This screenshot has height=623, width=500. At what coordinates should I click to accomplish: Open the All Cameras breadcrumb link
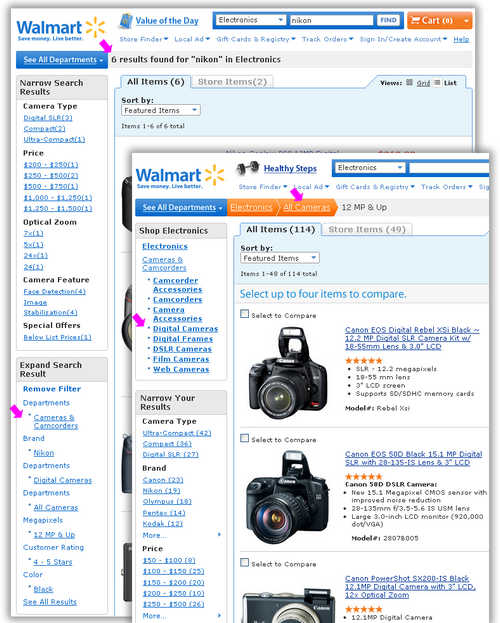tap(306, 207)
